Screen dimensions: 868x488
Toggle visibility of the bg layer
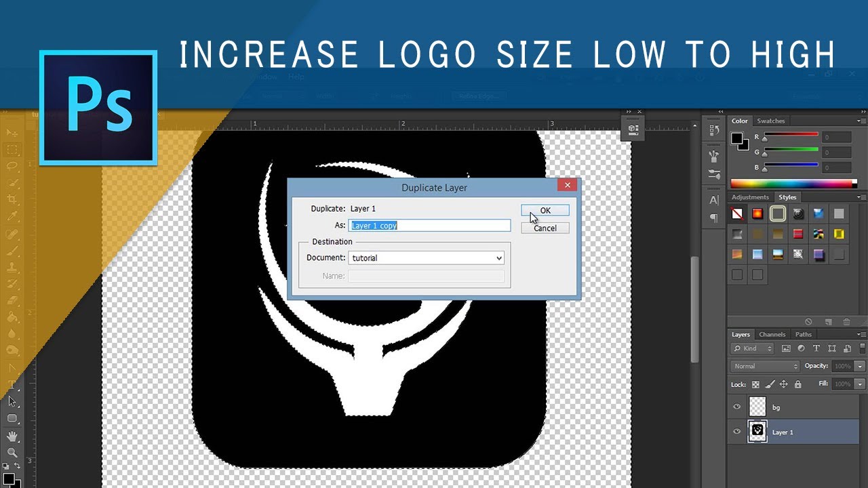click(737, 407)
